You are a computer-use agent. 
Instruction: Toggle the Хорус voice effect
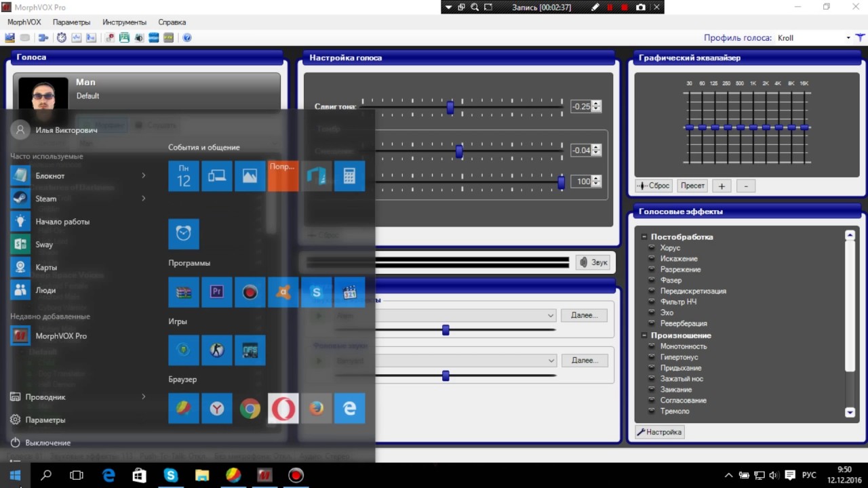click(670, 248)
